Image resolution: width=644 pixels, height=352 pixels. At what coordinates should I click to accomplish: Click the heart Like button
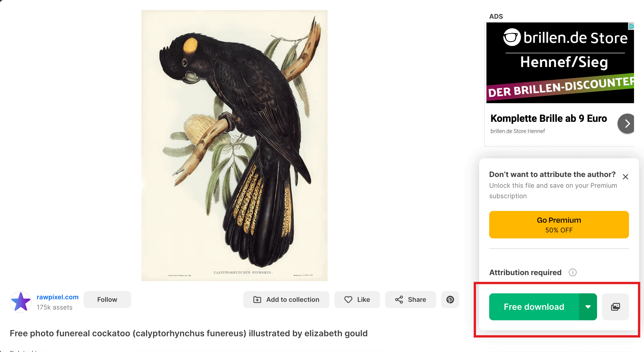tap(357, 300)
